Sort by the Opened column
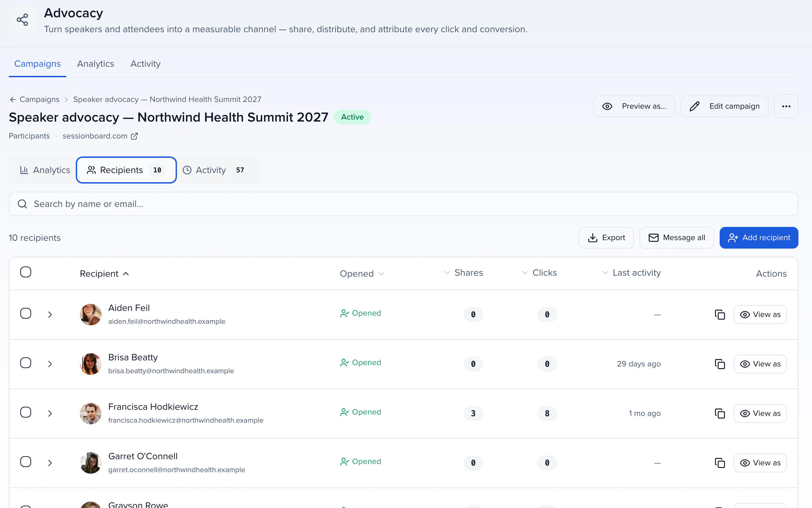The height and width of the screenshot is (508, 812). click(362, 274)
